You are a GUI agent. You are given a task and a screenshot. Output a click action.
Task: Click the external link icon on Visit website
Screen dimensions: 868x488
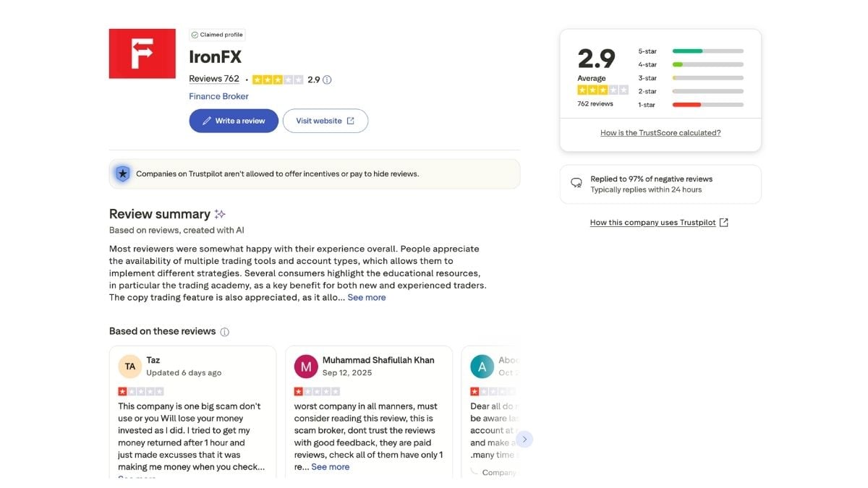click(349, 121)
